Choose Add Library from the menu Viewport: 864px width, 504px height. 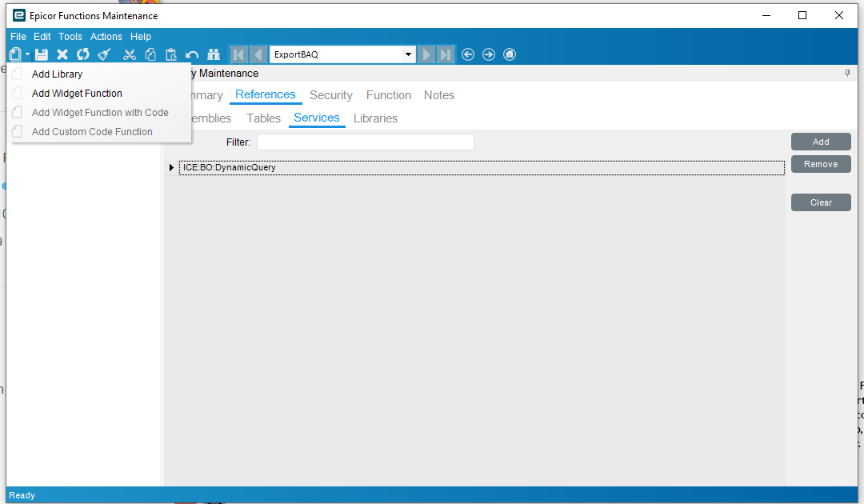[x=57, y=74]
